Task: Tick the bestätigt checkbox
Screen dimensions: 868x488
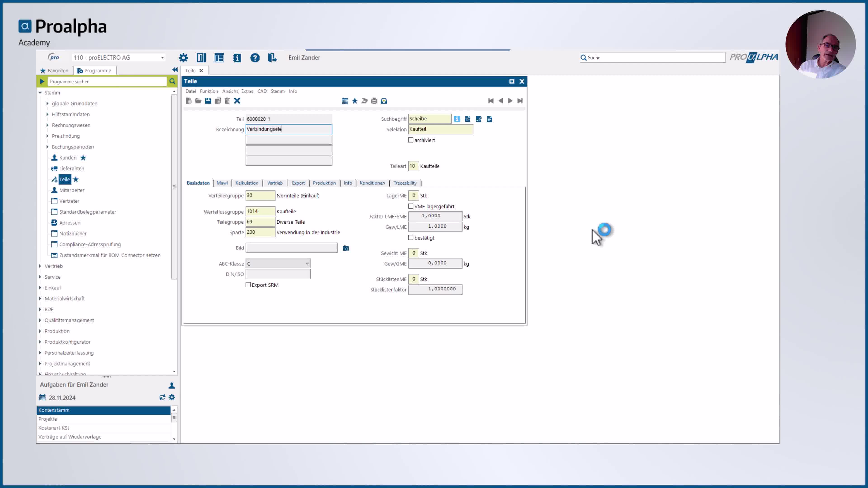Action: (411, 237)
